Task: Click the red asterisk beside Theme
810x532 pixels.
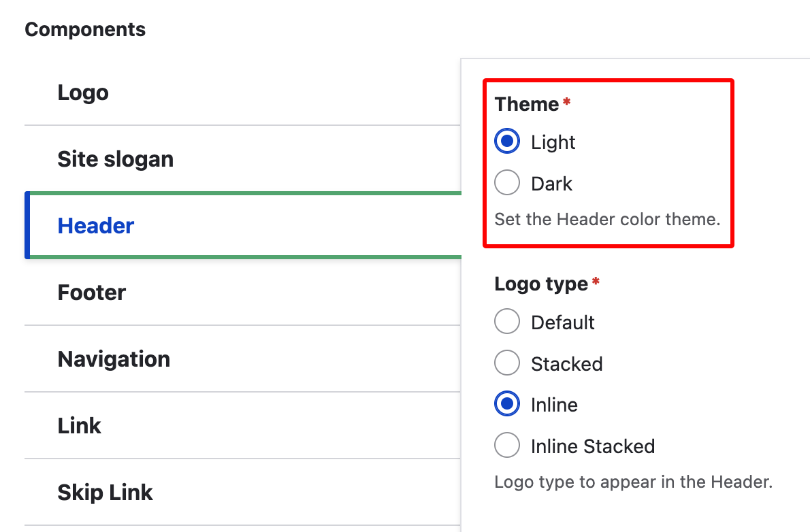Action: (x=566, y=102)
